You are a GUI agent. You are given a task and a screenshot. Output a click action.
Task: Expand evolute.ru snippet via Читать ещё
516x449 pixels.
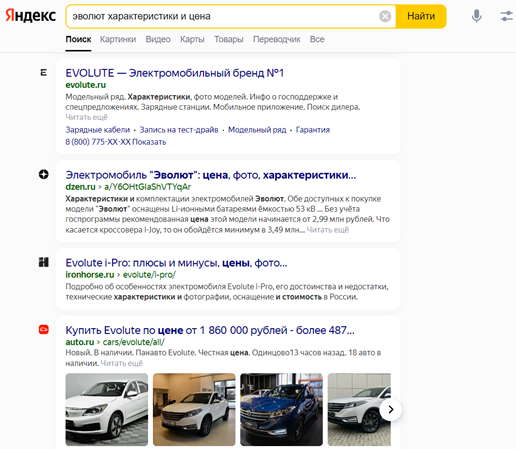[x=86, y=117]
